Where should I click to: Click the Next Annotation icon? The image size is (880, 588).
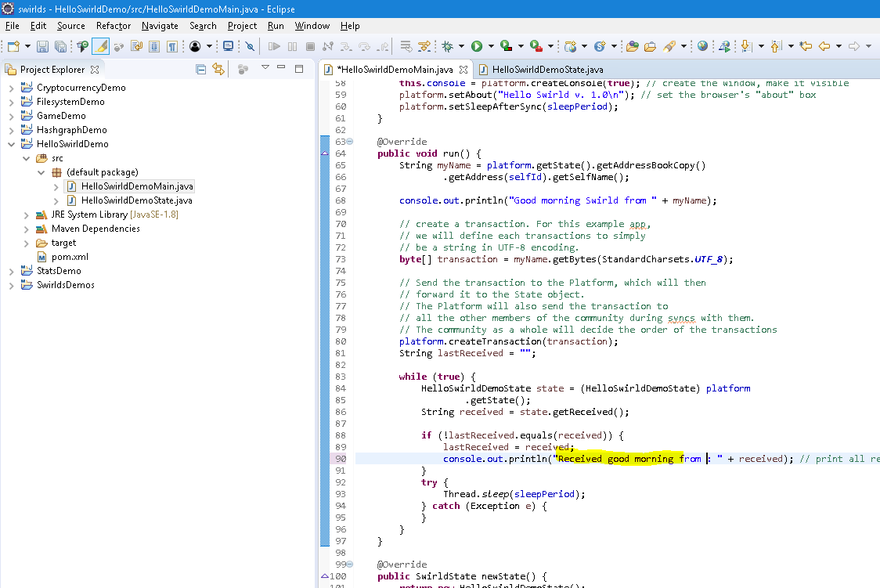coord(746,46)
